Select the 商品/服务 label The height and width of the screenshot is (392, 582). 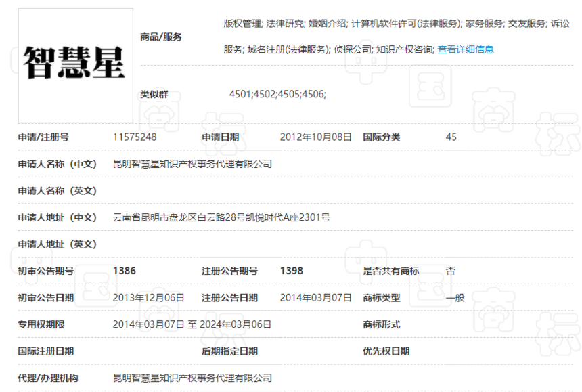pyautogui.click(x=160, y=37)
